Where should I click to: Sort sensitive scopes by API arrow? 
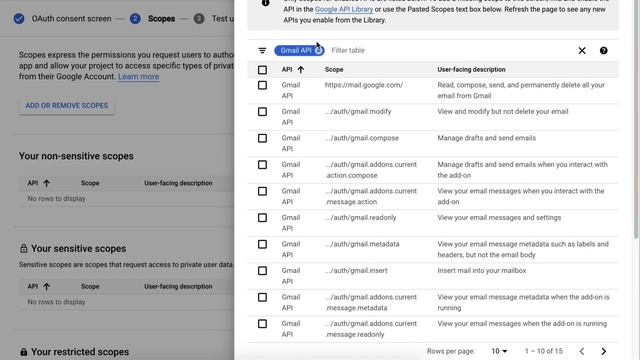[x=47, y=287]
